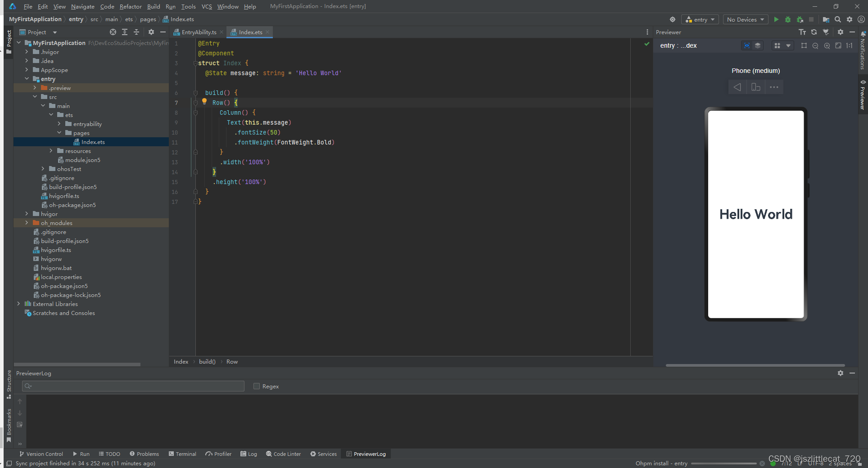Open the Terminal tool window
The width and height of the screenshot is (868, 468).
(182, 454)
